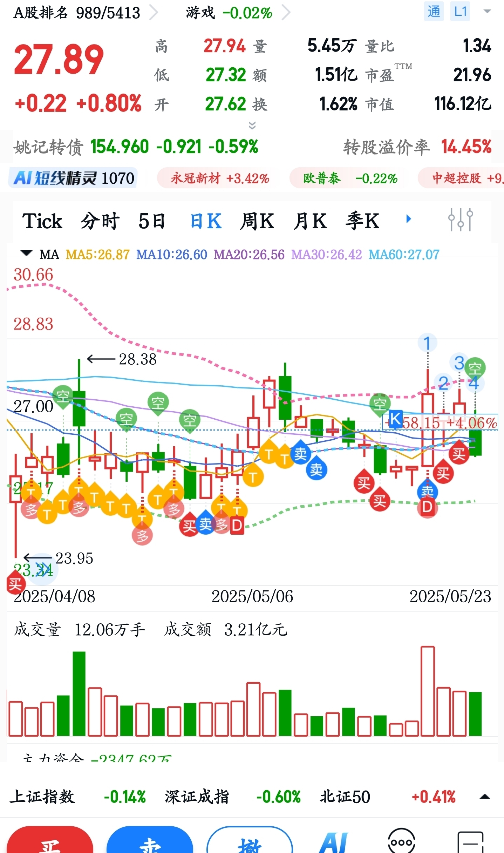Tap circled 4 marker on chart
This screenshot has height=853, width=504.
474,383
